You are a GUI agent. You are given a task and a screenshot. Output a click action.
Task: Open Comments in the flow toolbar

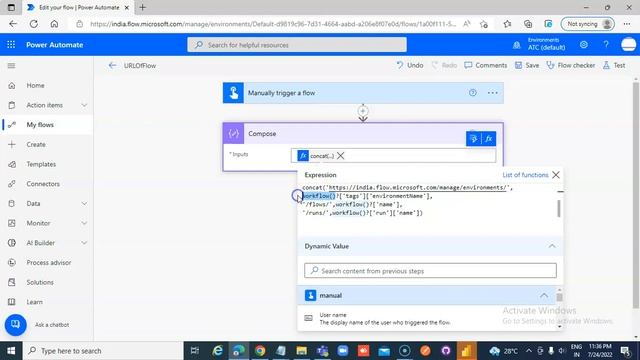tap(486, 65)
